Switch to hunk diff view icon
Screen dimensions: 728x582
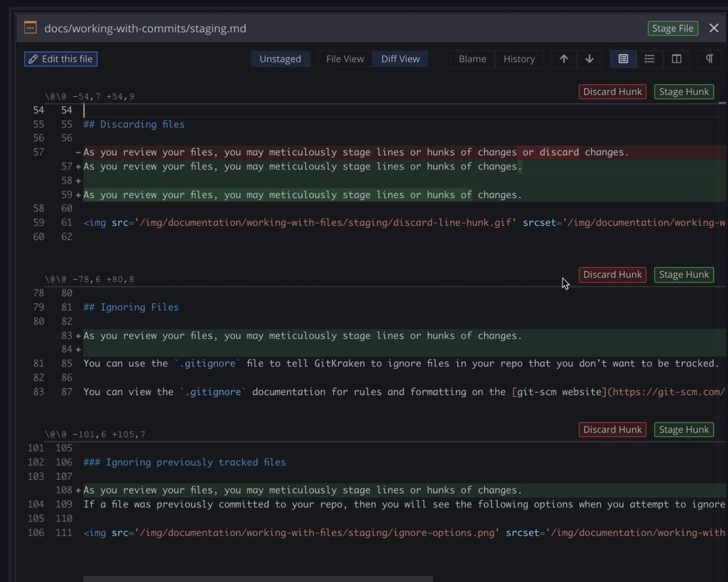(x=623, y=59)
